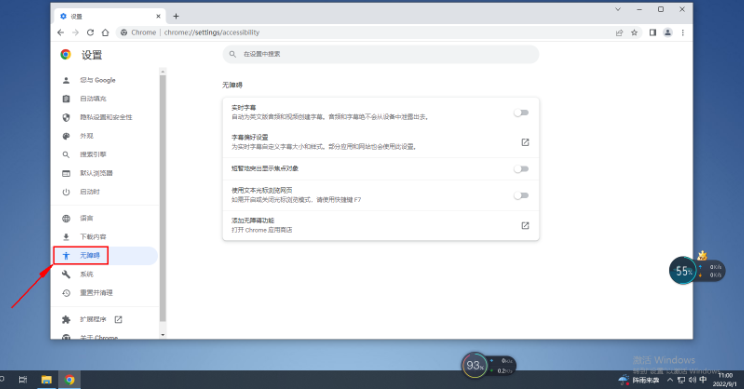Click the Chrome logo beside 设置 title
Screen dimensions: 744x390
pyautogui.click(x=66, y=55)
